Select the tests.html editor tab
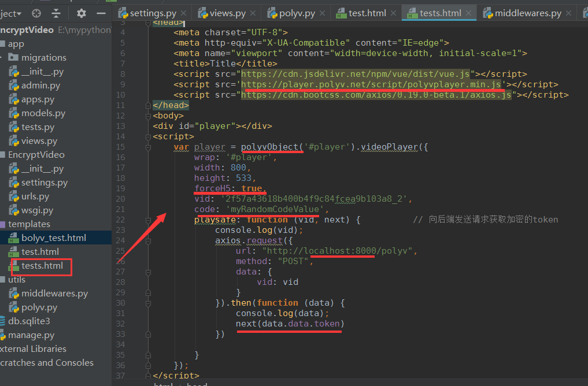 point(440,13)
